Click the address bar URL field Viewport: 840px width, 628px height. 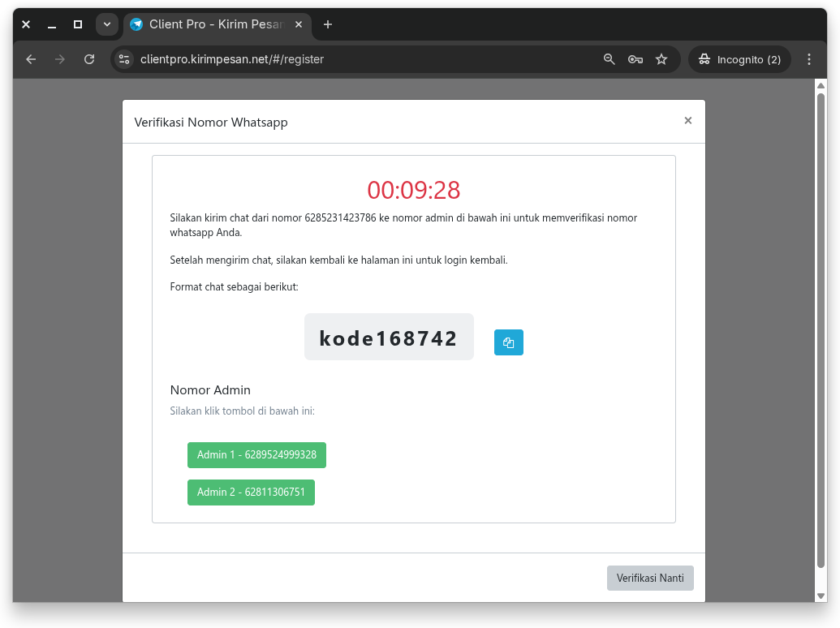[365, 59]
